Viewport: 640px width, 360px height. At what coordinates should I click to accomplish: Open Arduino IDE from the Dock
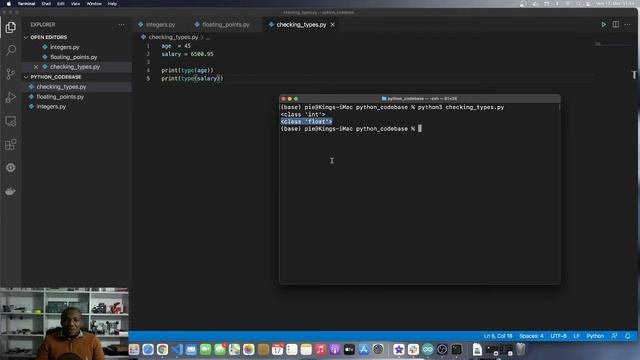click(427, 349)
